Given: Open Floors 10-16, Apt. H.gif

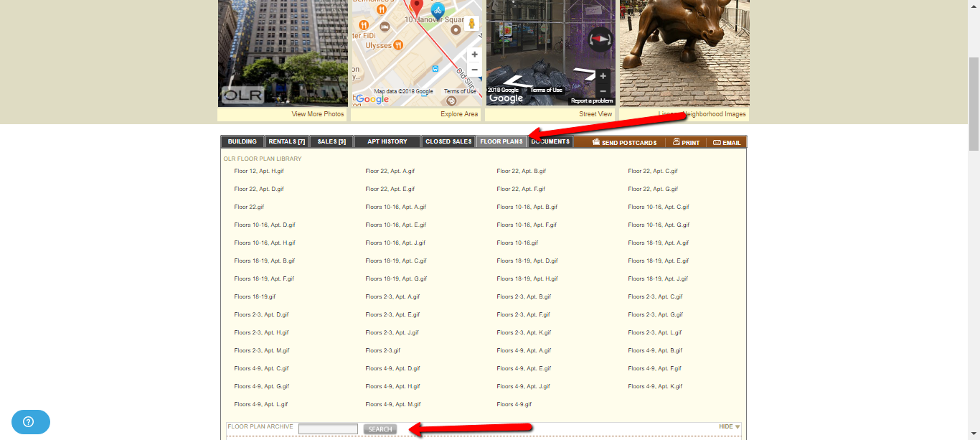Looking at the screenshot, I should [x=265, y=243].
